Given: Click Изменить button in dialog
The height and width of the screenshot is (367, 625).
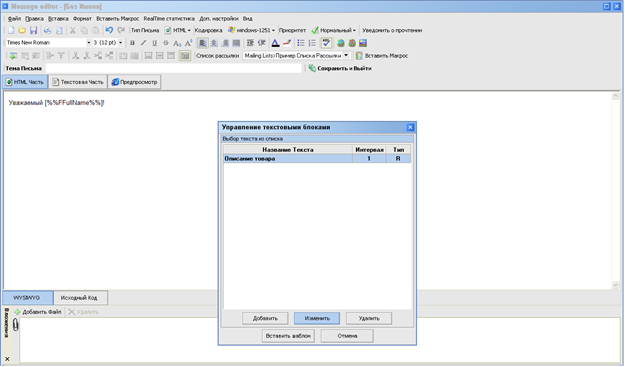Looking at the screenshot, I should (317, 318).
